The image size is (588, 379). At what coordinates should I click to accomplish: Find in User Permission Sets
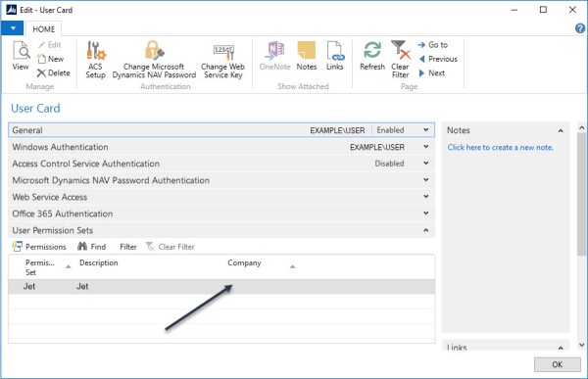[x=92, y=247]
